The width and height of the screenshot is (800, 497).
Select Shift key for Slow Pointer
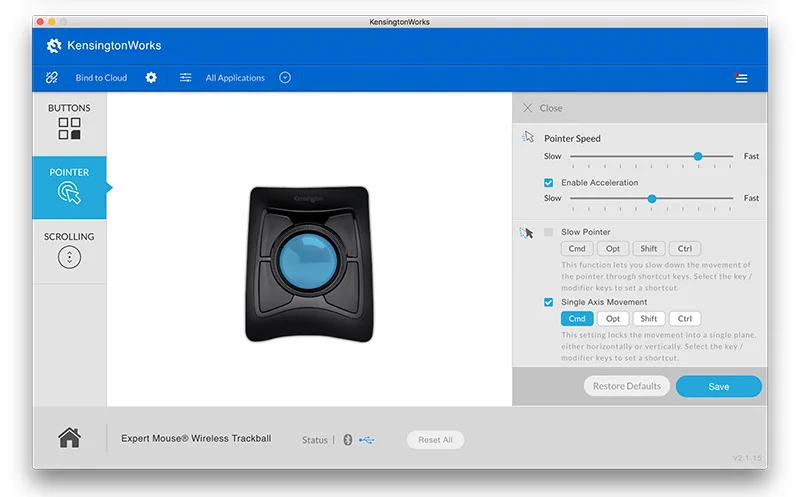click(x=648, y=248)
